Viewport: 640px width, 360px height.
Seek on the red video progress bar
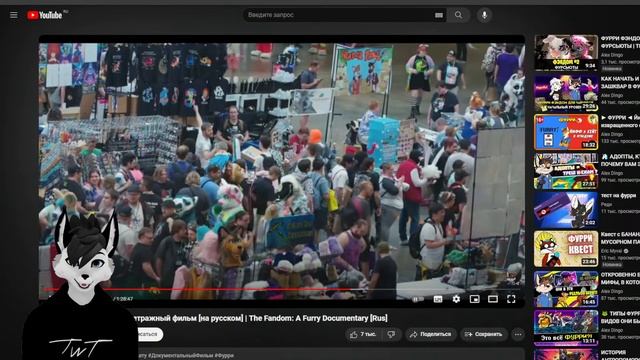tap(282, 289)
